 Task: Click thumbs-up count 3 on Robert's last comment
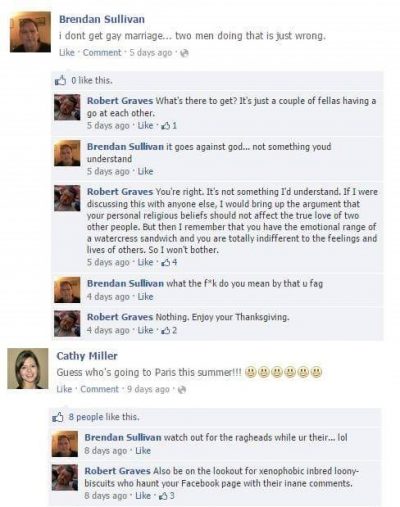[167, 496]
